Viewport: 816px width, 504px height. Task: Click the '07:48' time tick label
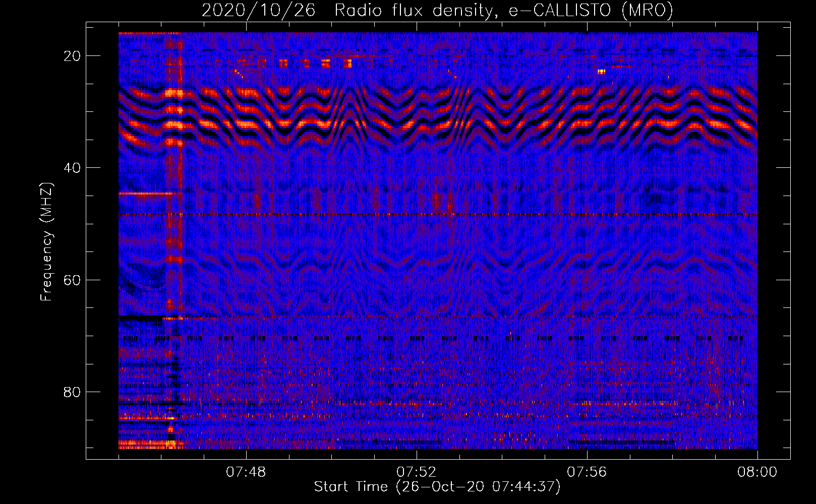point(246,472)
